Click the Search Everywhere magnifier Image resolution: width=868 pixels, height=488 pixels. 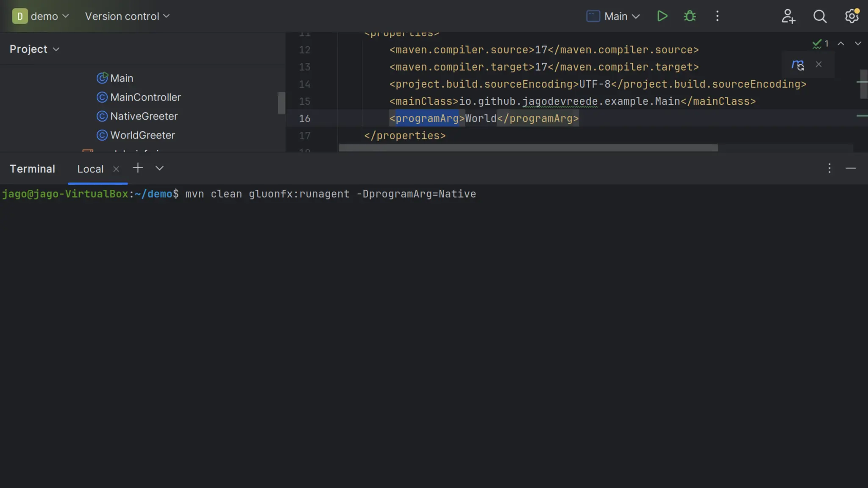[820, 16]
